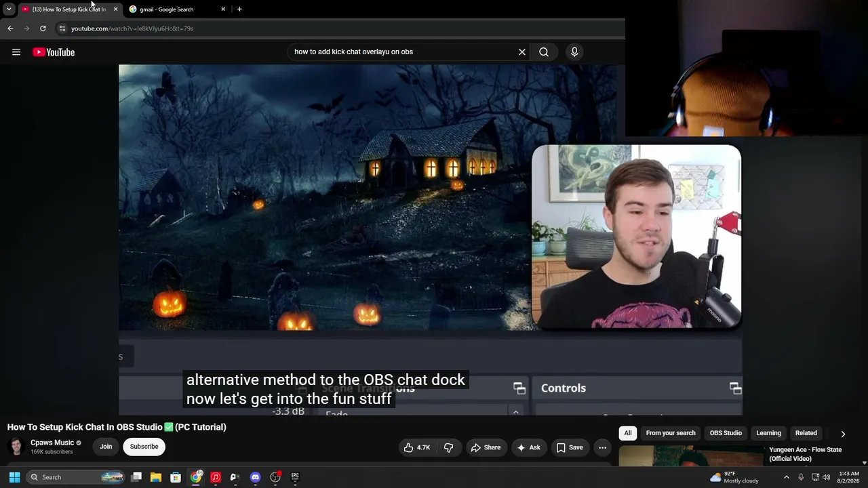This screenshot has height=488, width=868.
Task: Open 'Yungeen Ace - Flow State' recommended video
Action: coord(806,454)
